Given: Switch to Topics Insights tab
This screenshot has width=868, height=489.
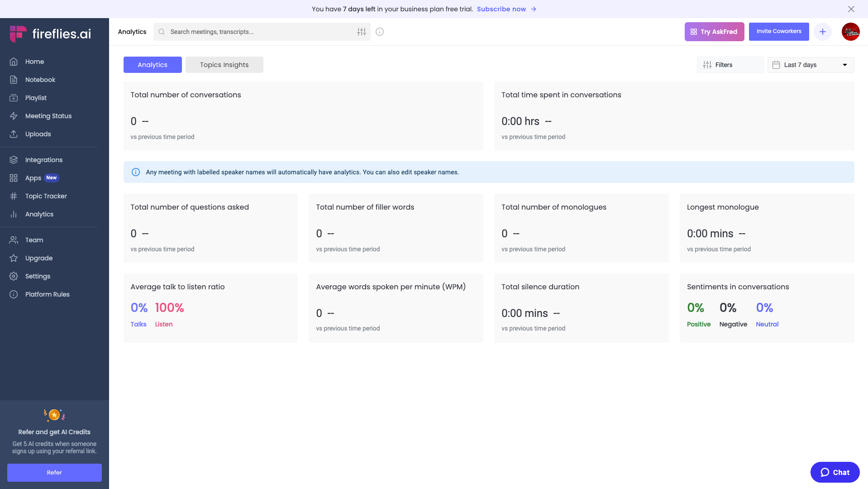Looking at the screenshot, I should pyautogui.click(x=224, y=65).
